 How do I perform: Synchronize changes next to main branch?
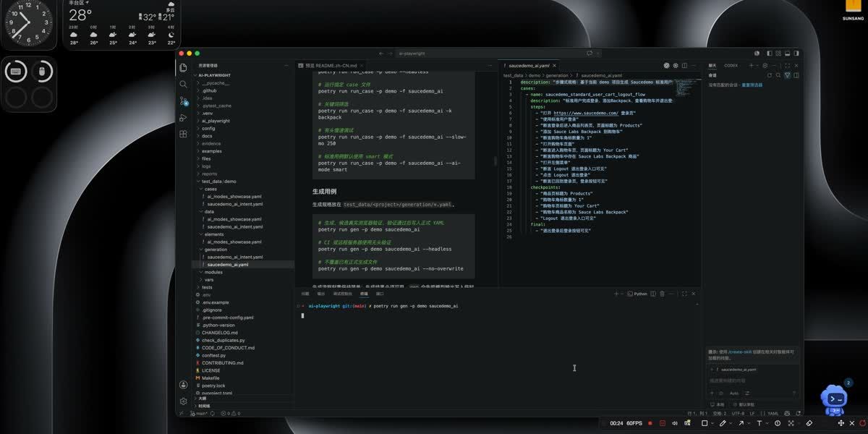(212, 413)
